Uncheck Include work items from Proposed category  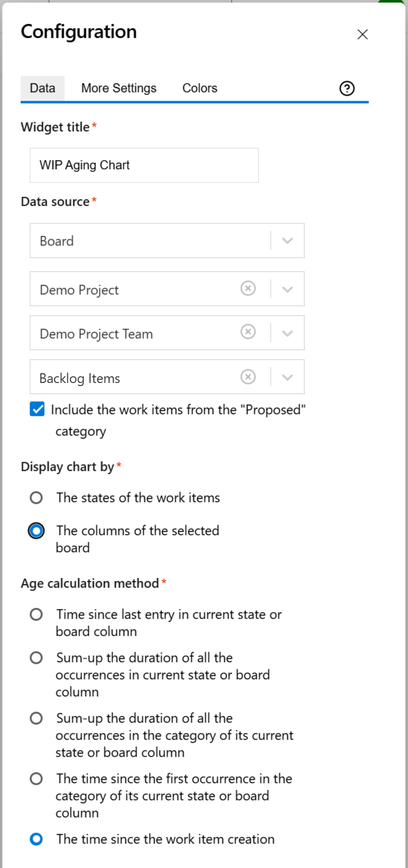[37, 410]
